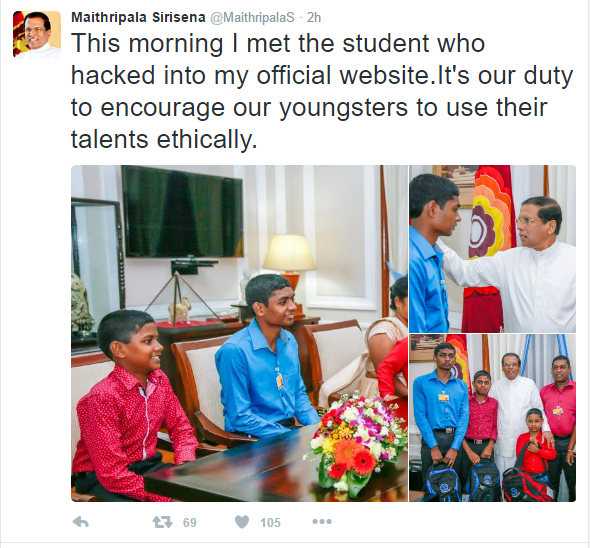
Task: Open the profile avatar with the flag
Action: tap(37, 35)
